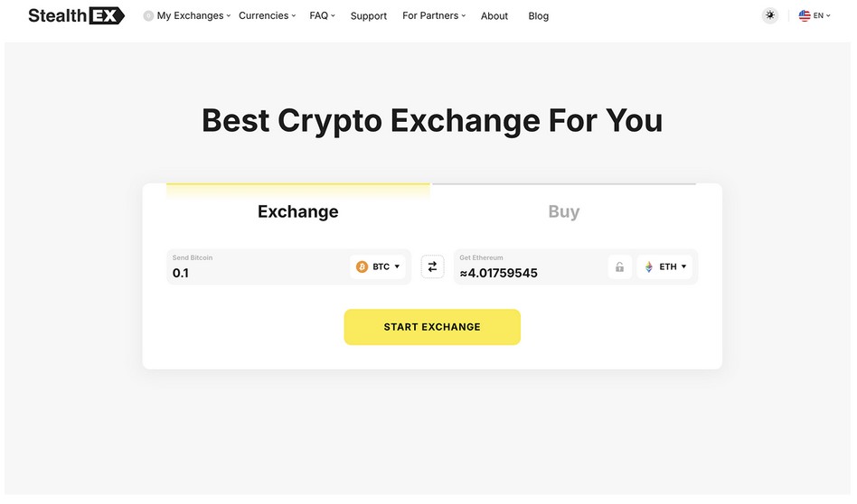Image resolution: width=857 pixels, height=504 pixels.
Task: Go to the Blog page
Action: (x=539, y=16)
